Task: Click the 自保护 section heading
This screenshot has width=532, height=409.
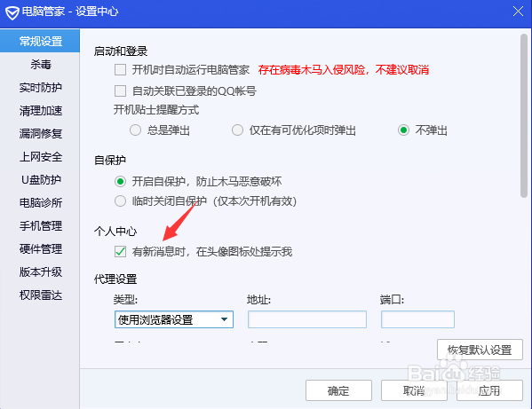Action: pyautogui.click(x=110, y=160)
